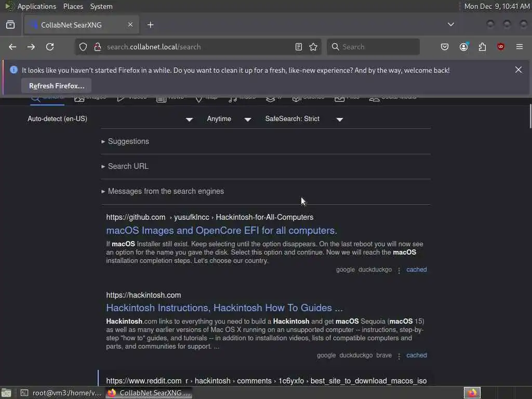Open the Applications menu
The image size is (532, 399).
(x=37, y=6)
